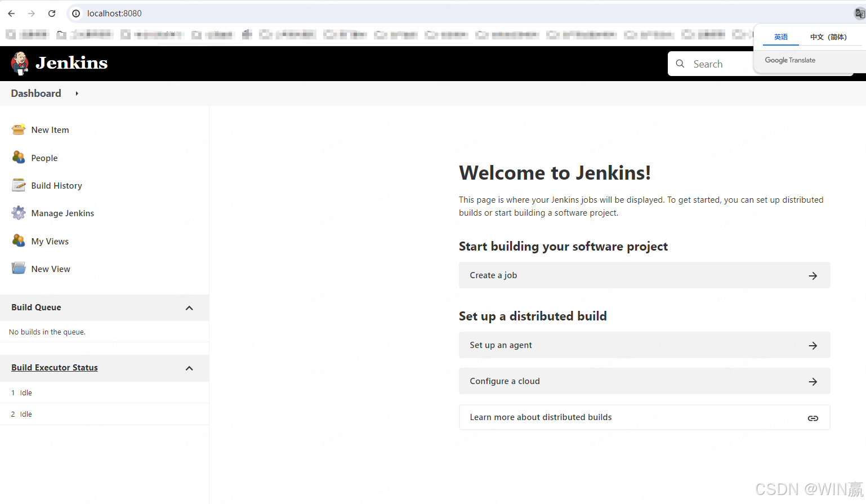Click "Set up a distributed build" heading

click(533, 316)
